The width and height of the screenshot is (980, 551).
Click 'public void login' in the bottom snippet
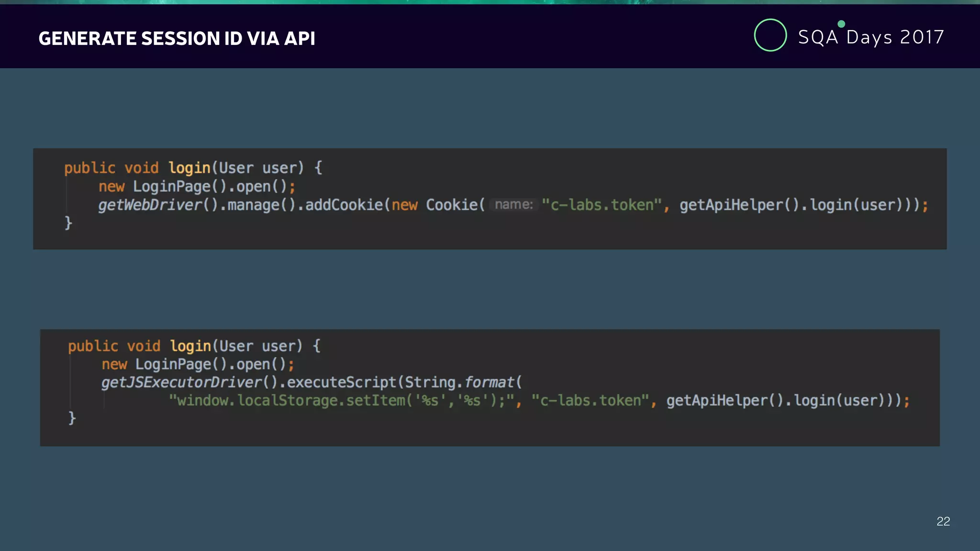[x=139, y=346]
